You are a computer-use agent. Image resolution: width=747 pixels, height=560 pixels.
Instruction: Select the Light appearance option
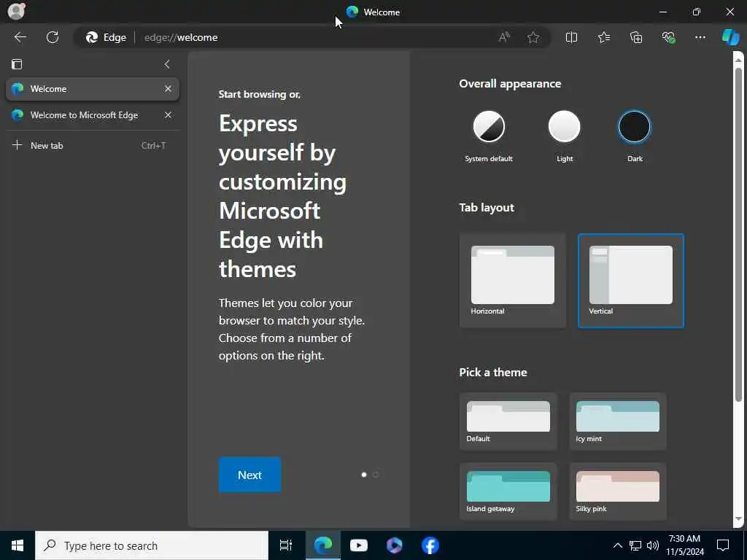pyautogui.click(x=565, y=136)
